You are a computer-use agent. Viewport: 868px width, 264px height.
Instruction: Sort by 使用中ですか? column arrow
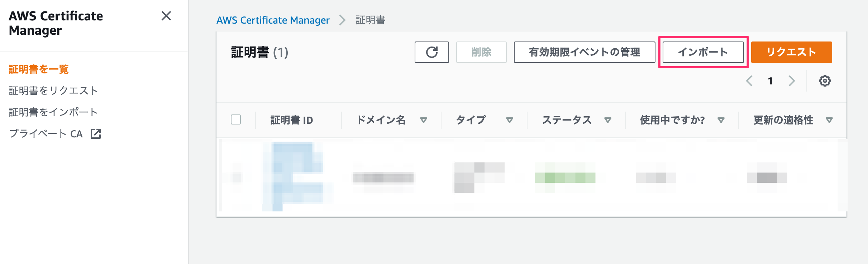721,120
